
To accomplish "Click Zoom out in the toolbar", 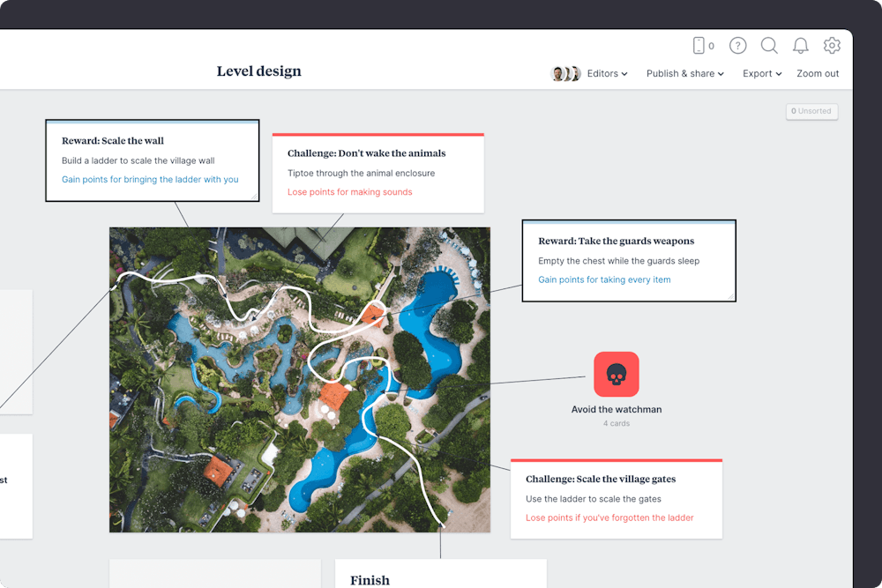I will coord(818,74).
